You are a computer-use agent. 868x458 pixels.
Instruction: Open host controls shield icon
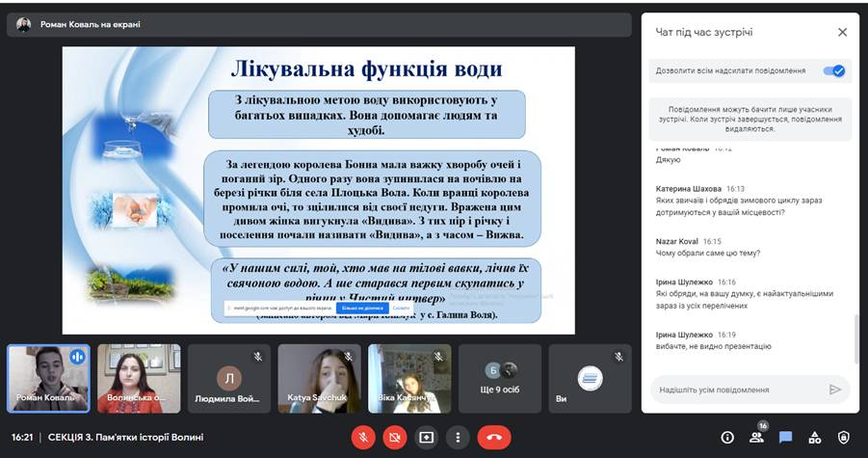coord(844,438)
